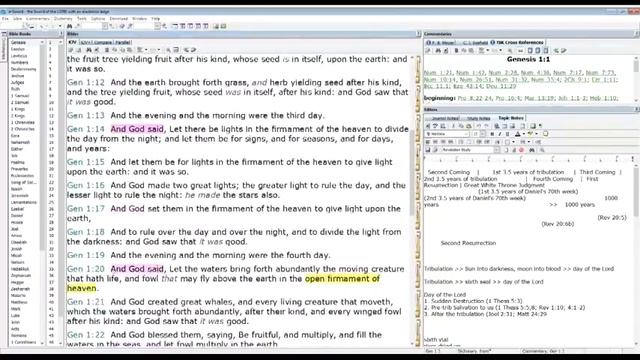
Task: Click the binoculars search icon in the editor bottom toolbar
Action: pyautogui.click(x=532, y=150)
